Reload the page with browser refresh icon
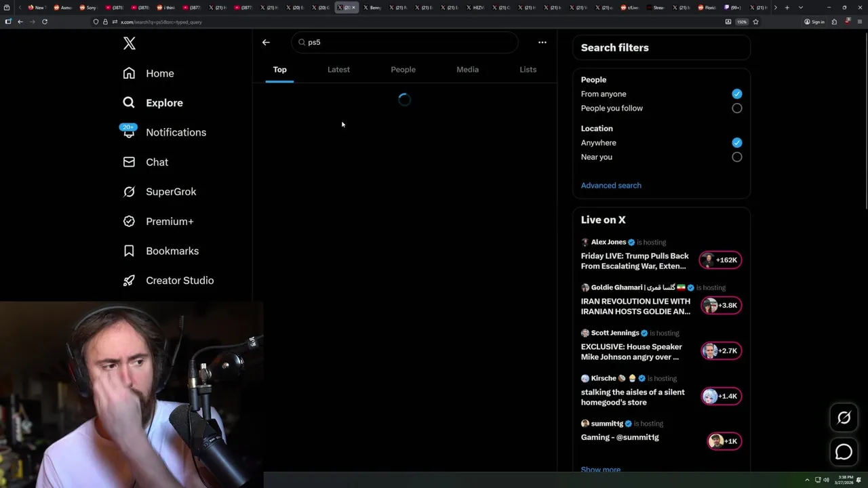Image resolution: width=868 pixels, height=488 pixels. point(45,22)
